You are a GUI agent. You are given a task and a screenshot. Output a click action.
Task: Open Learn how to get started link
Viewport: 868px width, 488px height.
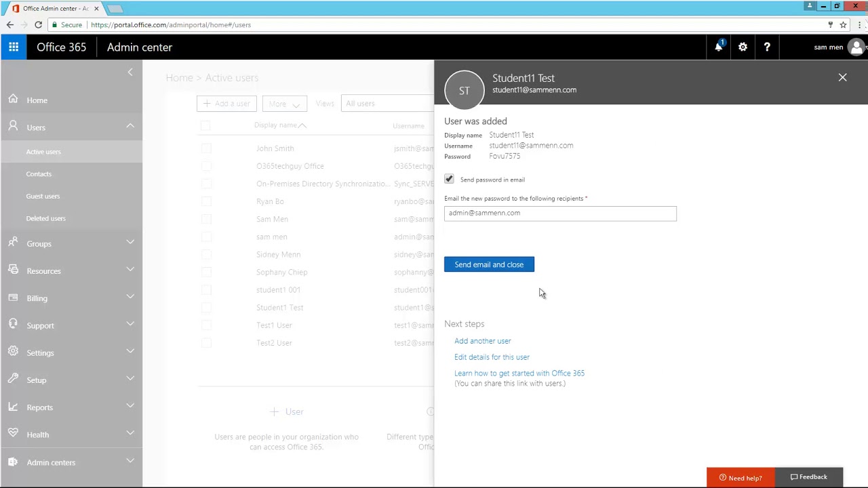click(x=519, y=373)
